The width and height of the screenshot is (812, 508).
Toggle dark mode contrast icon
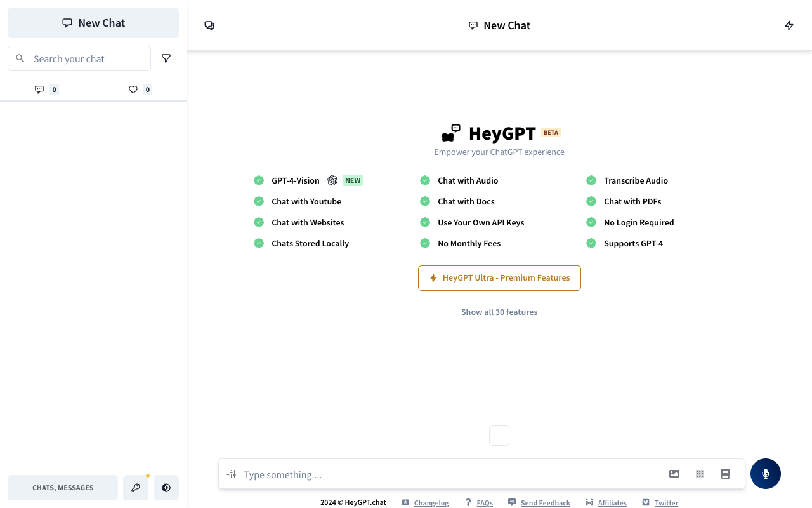pyautogui.click(x=166, y=488)
